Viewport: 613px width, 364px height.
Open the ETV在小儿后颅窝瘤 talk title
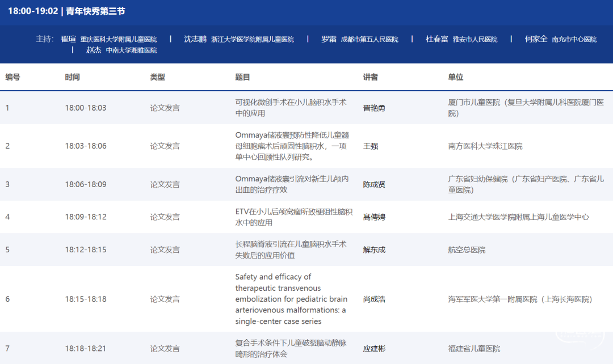point(293,217)
